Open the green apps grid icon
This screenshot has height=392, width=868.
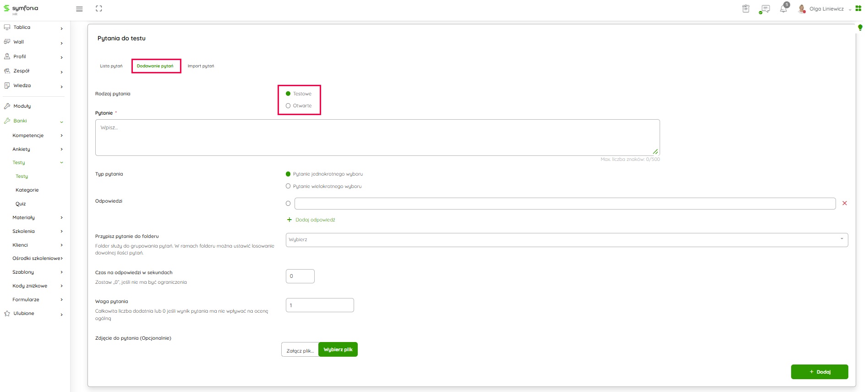coord(858,9)
